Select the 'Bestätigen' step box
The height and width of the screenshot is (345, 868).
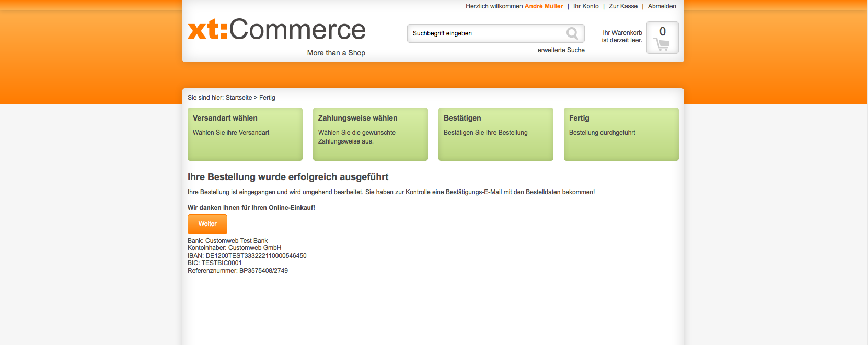pos(495,134)
